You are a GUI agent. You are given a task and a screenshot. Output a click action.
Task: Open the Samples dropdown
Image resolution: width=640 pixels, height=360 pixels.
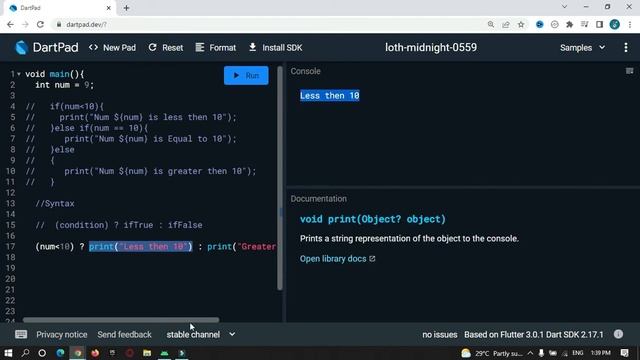coord(582,48)
